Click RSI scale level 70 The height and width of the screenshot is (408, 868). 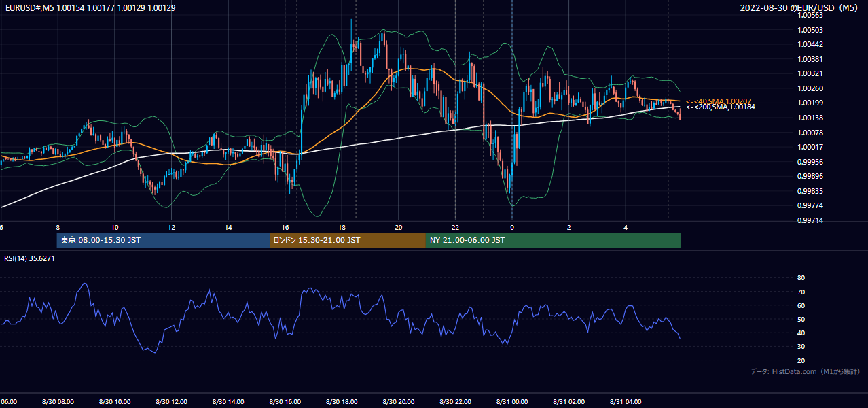point(801,292)
